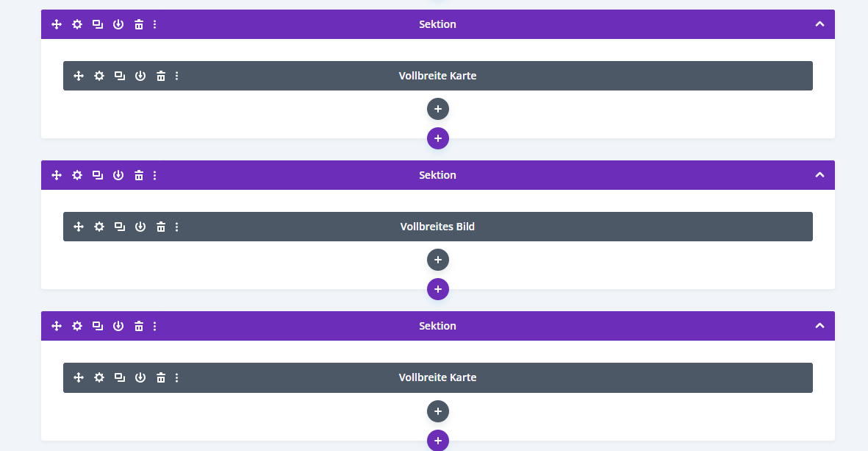
Task: Add module below Vollbreites Bild with gray plus
Action: (438, 260)
